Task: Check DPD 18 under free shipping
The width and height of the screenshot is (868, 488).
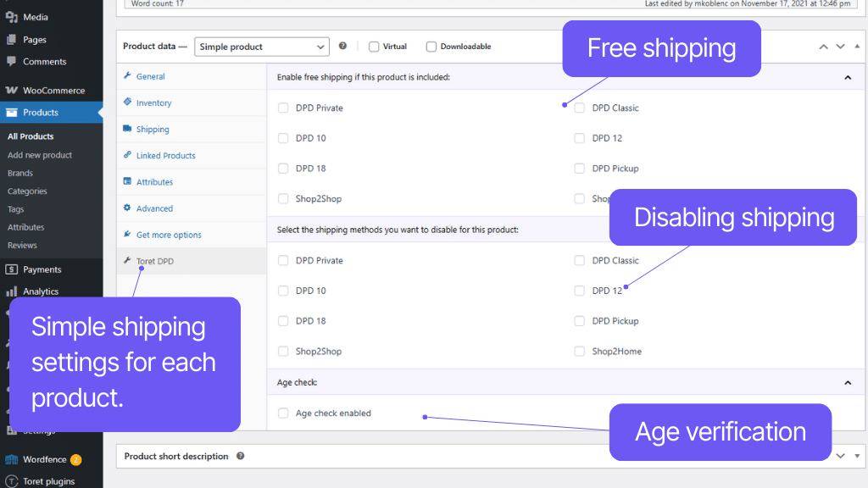Action: (283, 169)
